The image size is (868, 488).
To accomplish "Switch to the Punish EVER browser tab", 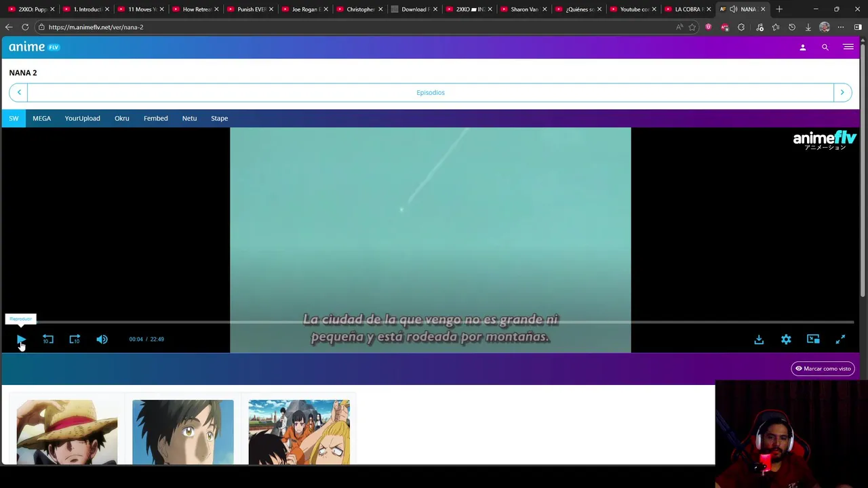I will [251, 9].
